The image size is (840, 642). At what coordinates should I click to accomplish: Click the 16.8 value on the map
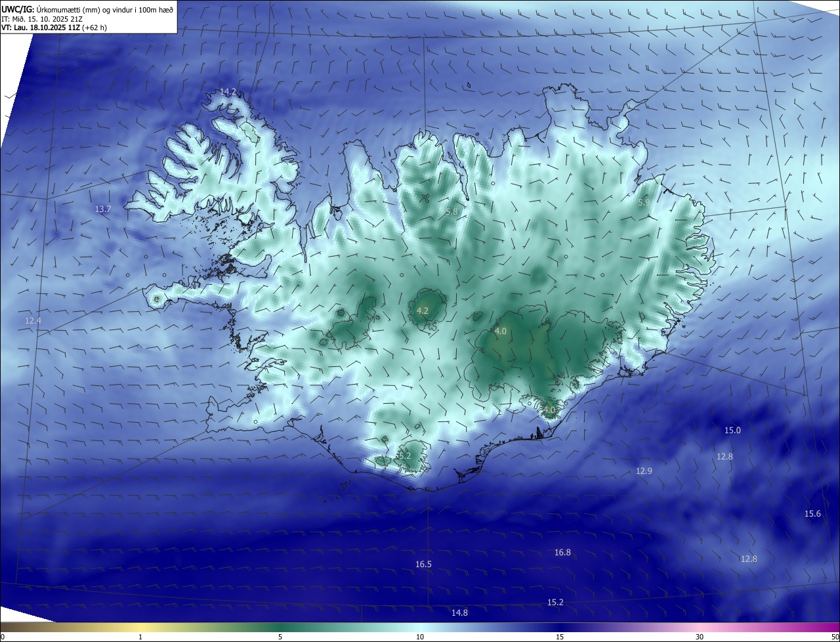coord(562,553)
